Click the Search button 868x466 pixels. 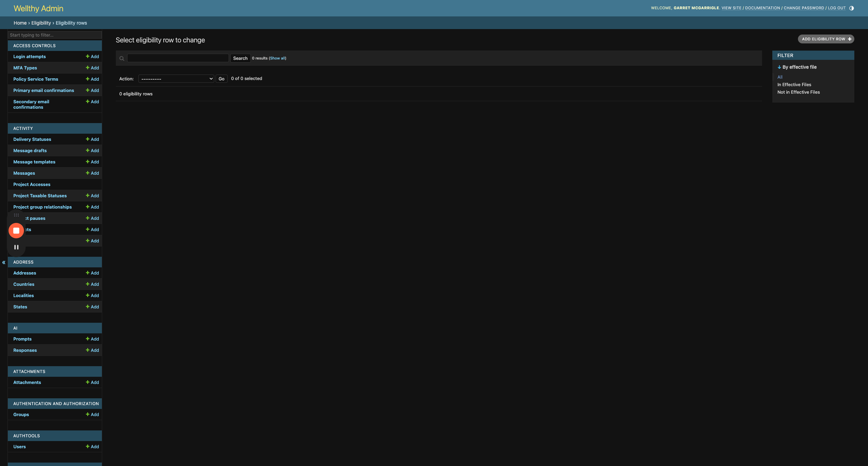coord(240,58)
